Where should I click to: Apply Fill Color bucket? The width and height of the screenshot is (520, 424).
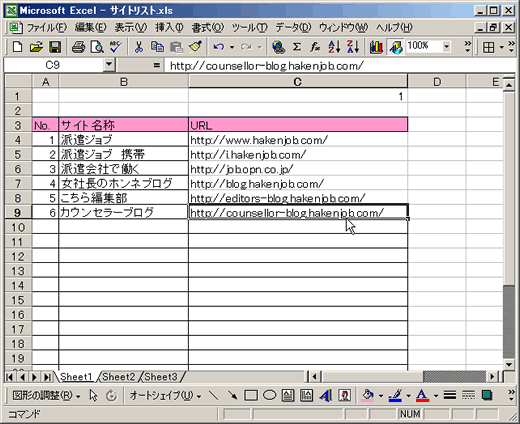[x=368, y=396]
